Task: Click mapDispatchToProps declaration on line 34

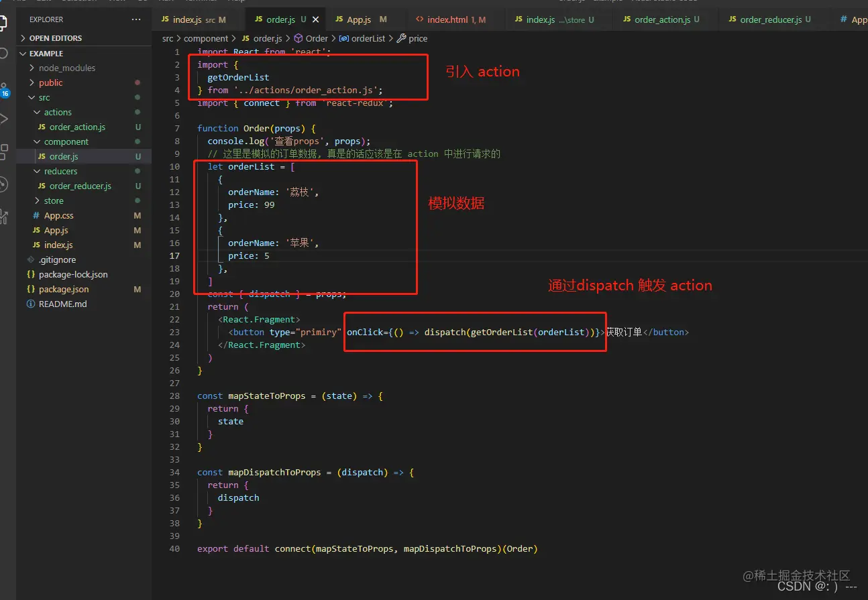Action: coord(306,472)
